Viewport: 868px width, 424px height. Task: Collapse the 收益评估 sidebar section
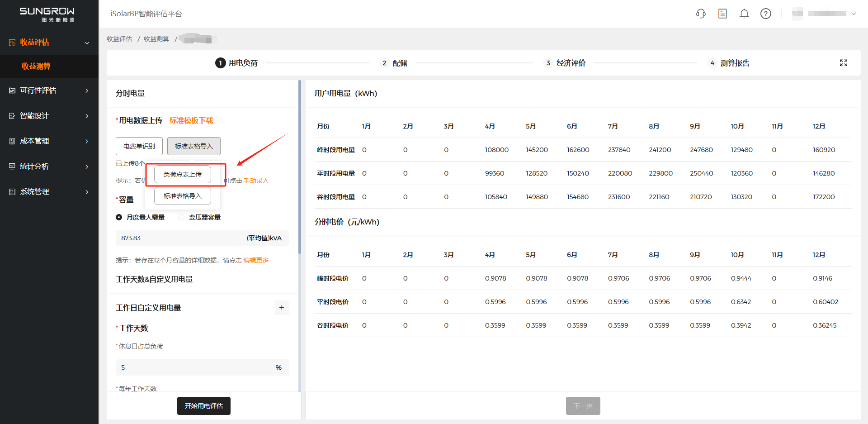pos(87,43)
